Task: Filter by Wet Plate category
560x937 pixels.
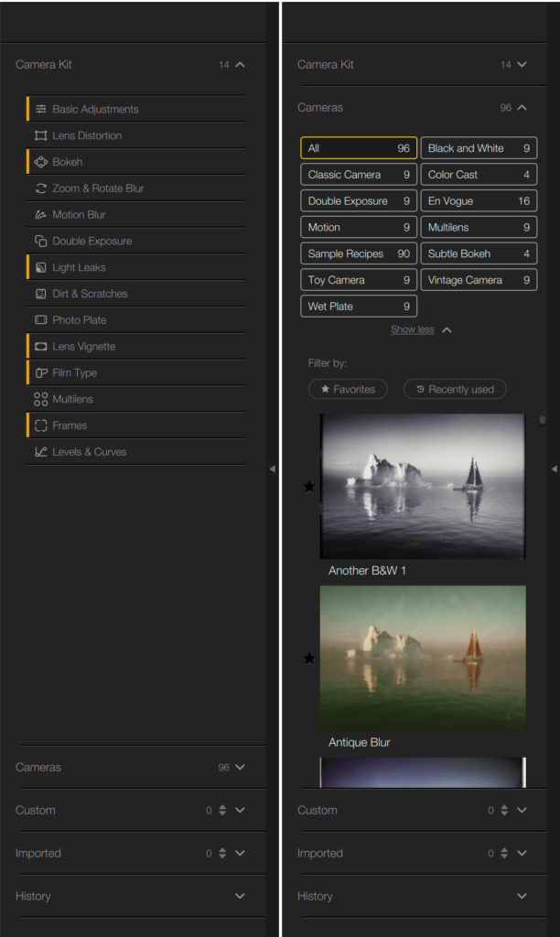Action: click(359, 306)
